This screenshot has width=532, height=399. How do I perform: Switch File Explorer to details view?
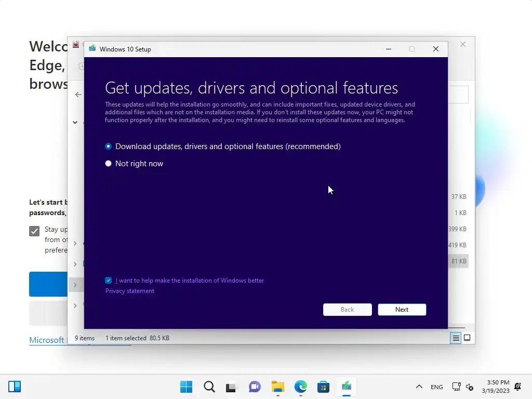point(456,338)
